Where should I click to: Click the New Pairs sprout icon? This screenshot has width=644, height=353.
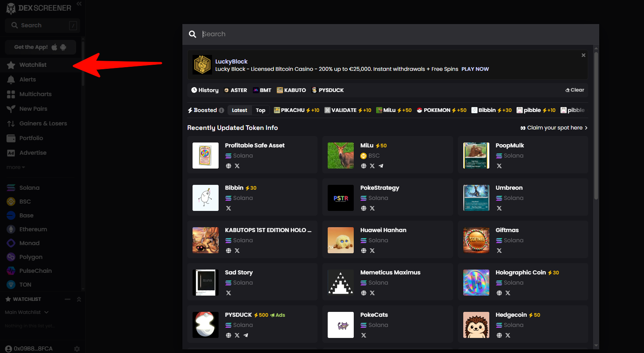[x=11, y=109]
